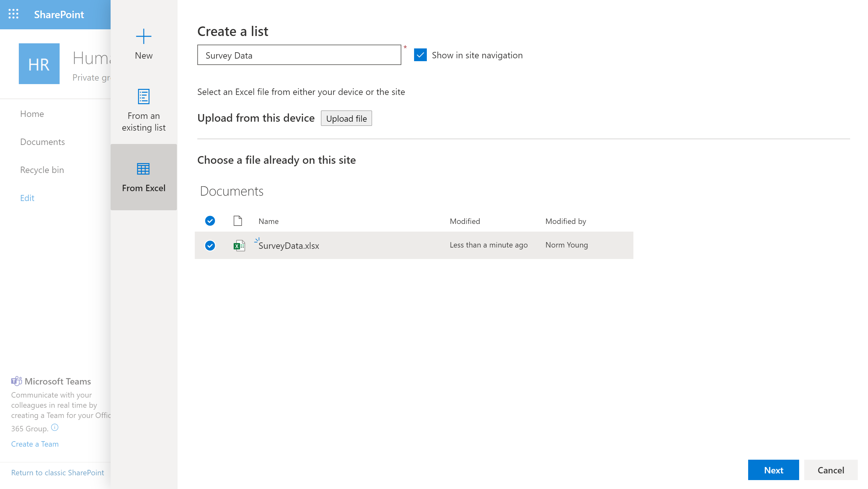Click the Excel file icon for SurveyData.xlsx
This screenshot has height=489, width=868.
238,245
